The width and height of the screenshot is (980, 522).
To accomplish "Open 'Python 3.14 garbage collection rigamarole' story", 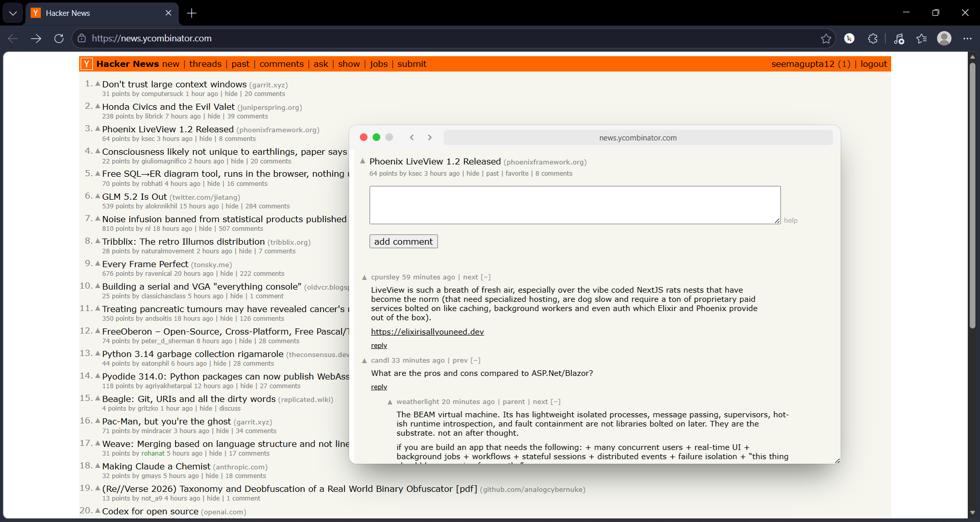I will [x=193, y=354].
